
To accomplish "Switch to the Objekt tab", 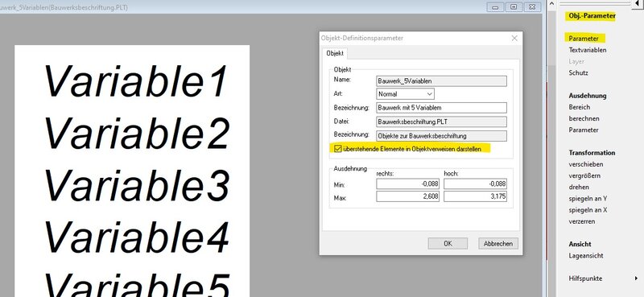I will tap(335, 54).
